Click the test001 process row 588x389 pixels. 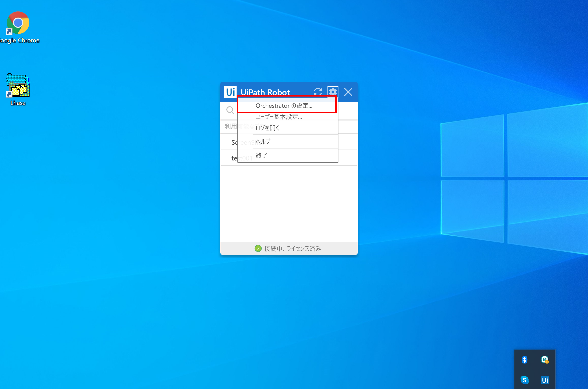tap(233, 158)
